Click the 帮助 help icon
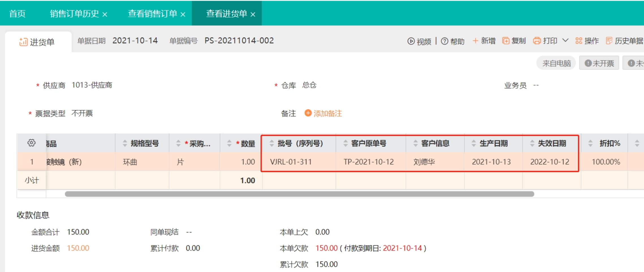This screenshot has height=272, width=644. pyautogui.click(x=444, y=41)
